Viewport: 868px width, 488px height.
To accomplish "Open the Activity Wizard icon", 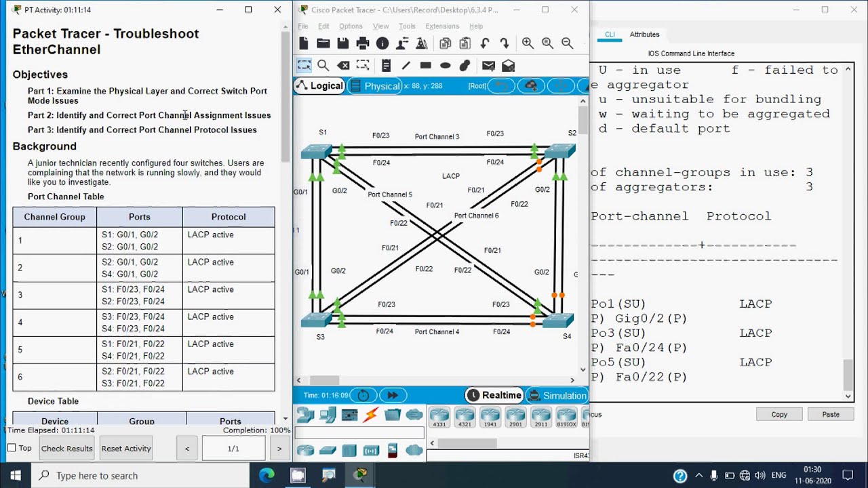I will (422, 43).
